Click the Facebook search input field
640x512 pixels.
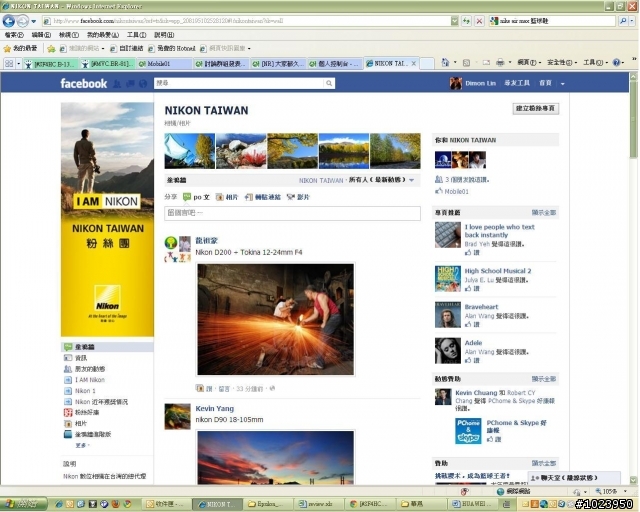click(239, 83)
